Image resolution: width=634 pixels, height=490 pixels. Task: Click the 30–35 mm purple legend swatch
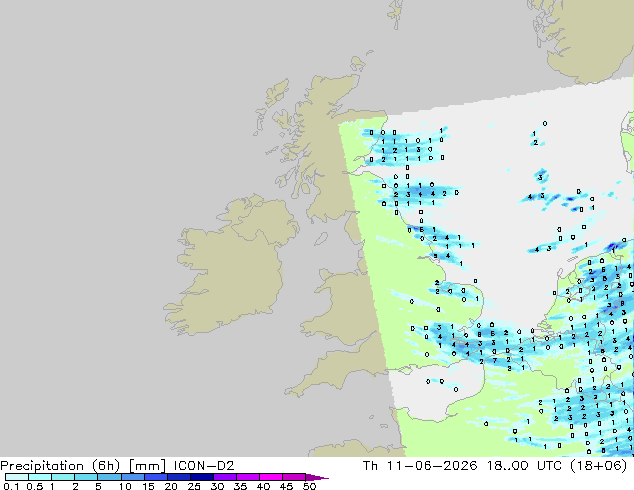point(224,477)
